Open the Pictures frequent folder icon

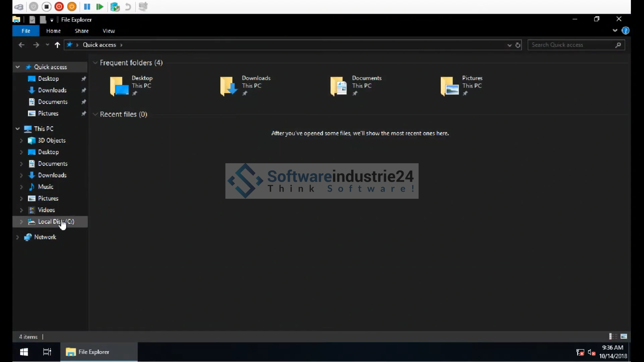(449, 86)
